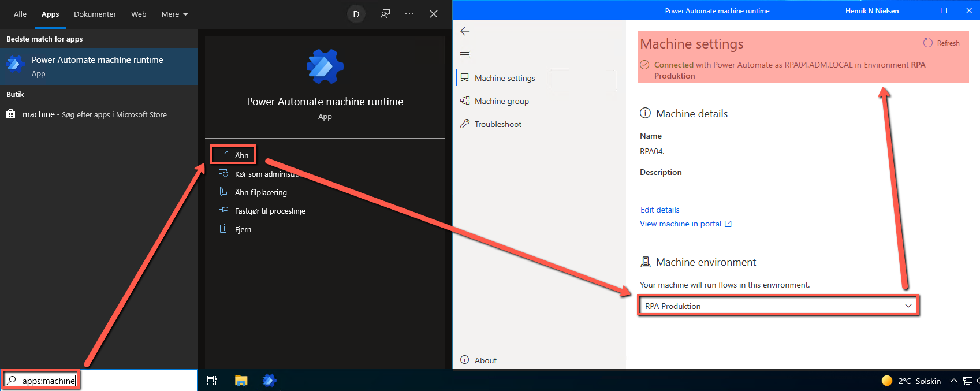This screenshot has width=980, height=391.
Task: Click the Åbn filplacering folder icon
Action: 223,192
